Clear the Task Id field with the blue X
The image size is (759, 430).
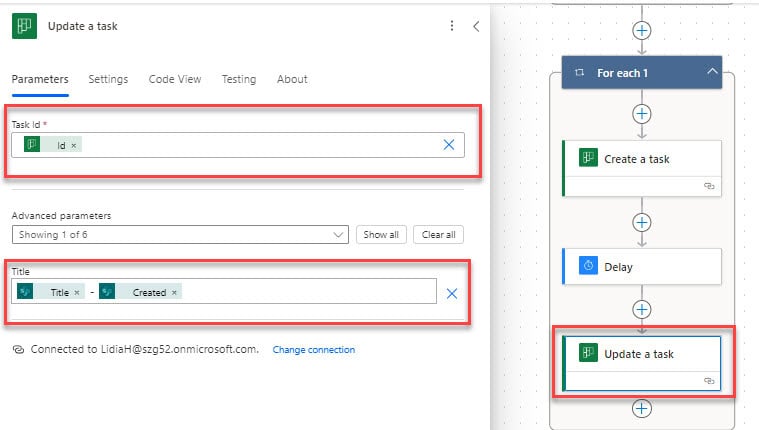coord(449,144)
